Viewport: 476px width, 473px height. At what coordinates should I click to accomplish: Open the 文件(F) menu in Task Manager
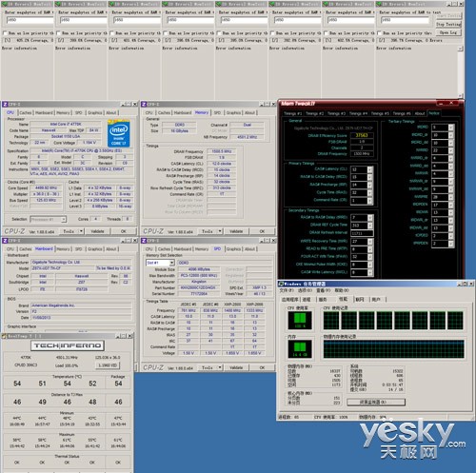tap(287, 290)
